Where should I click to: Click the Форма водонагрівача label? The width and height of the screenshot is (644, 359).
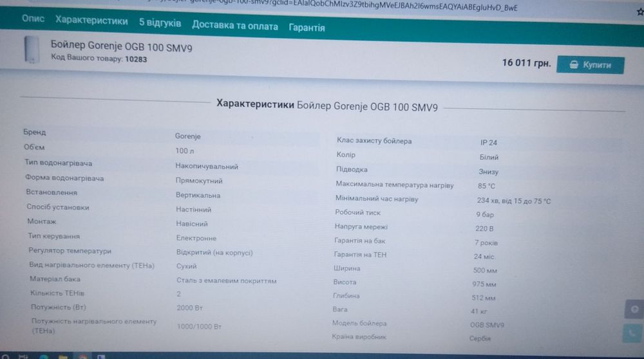64,178
